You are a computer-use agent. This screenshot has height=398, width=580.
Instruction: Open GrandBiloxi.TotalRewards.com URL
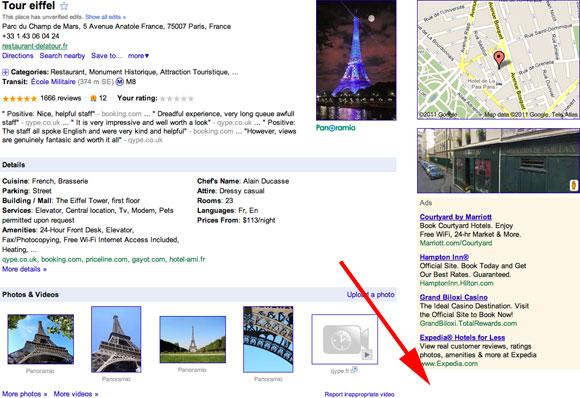pyautogui.click(x=468, y=324)
